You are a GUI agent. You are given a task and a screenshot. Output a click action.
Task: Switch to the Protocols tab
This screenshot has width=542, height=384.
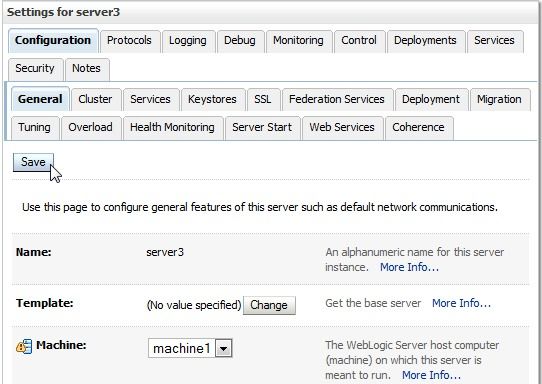[129, 40]
